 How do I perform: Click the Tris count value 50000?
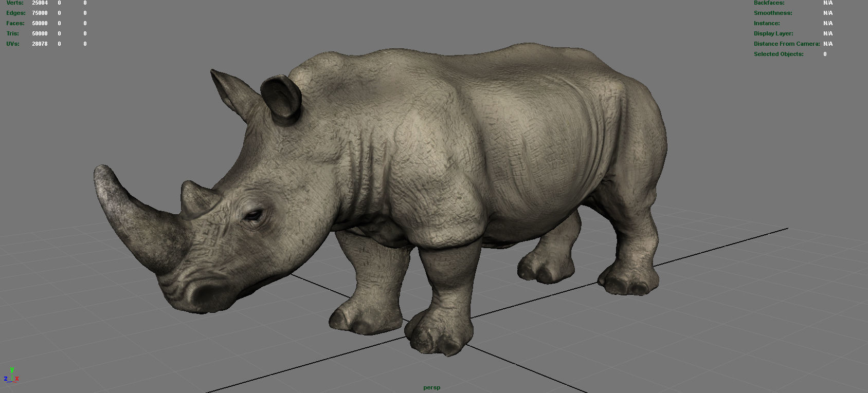[40, 33]
